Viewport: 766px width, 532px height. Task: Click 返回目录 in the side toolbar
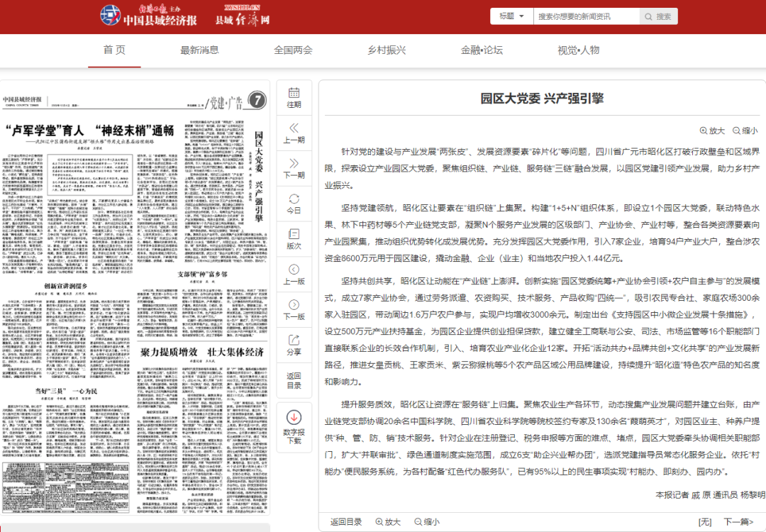[x=294, y=381]
